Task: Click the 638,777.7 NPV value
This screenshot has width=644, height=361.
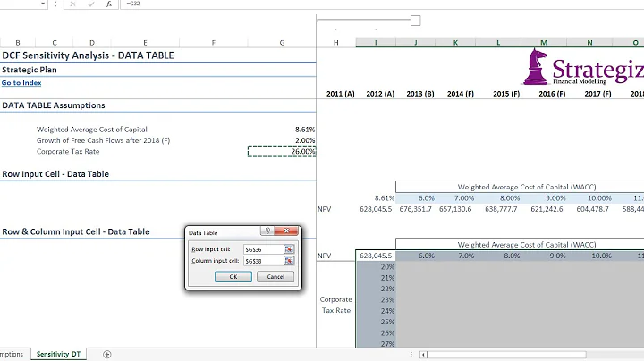Action: [501, 209]
